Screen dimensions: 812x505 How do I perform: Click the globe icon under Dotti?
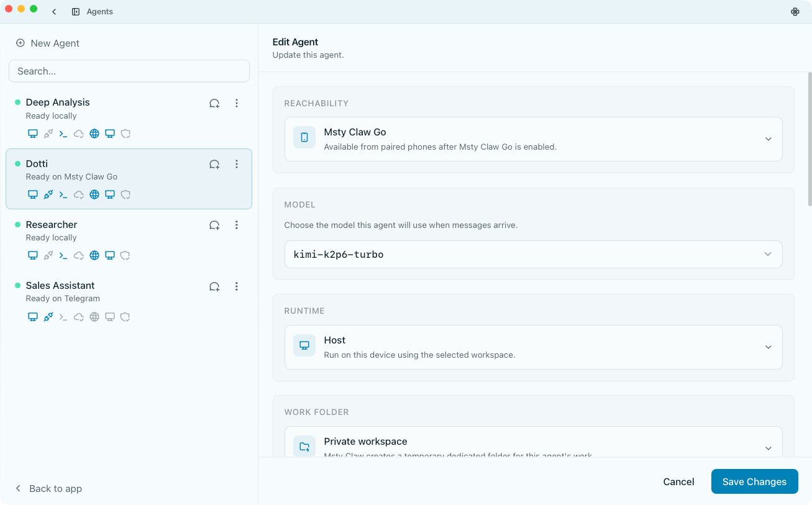[x=94, y=194]
